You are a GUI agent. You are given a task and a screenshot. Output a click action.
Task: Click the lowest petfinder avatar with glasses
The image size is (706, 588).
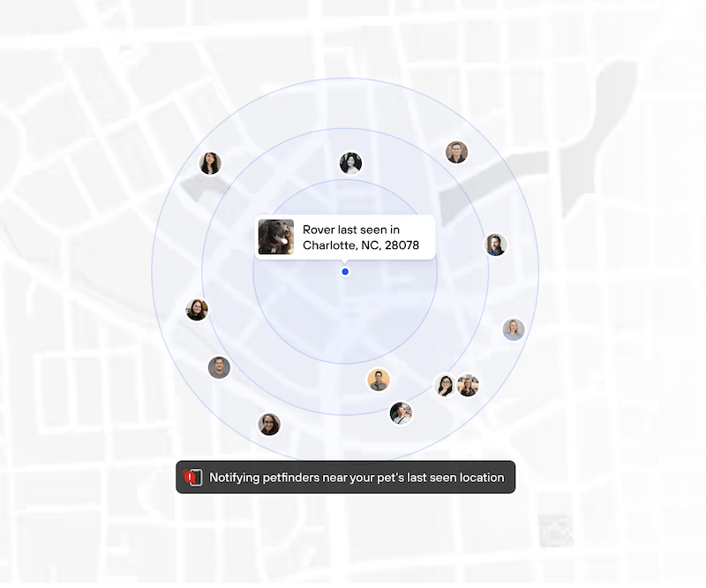pos(269,424)
